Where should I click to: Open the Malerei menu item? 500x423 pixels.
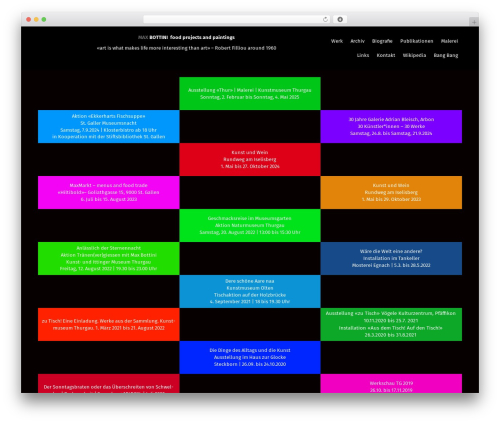[x=449, y=41]
